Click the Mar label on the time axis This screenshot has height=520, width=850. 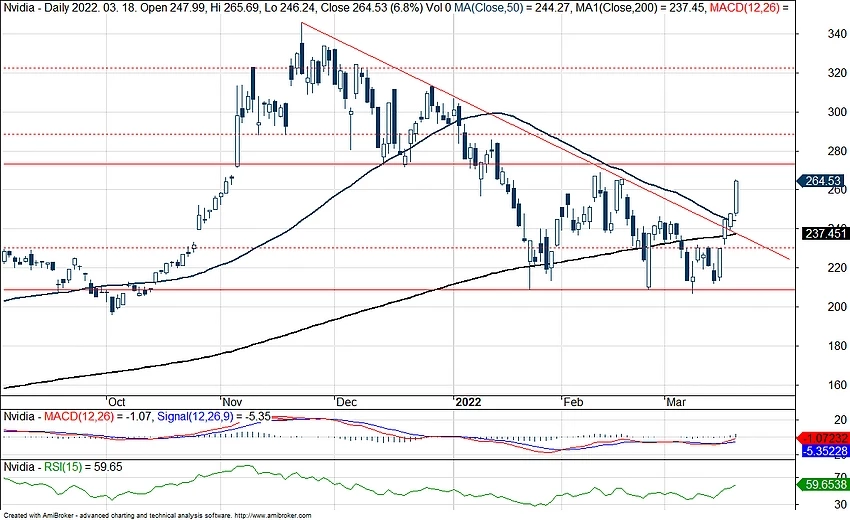(x=675, y=402)
